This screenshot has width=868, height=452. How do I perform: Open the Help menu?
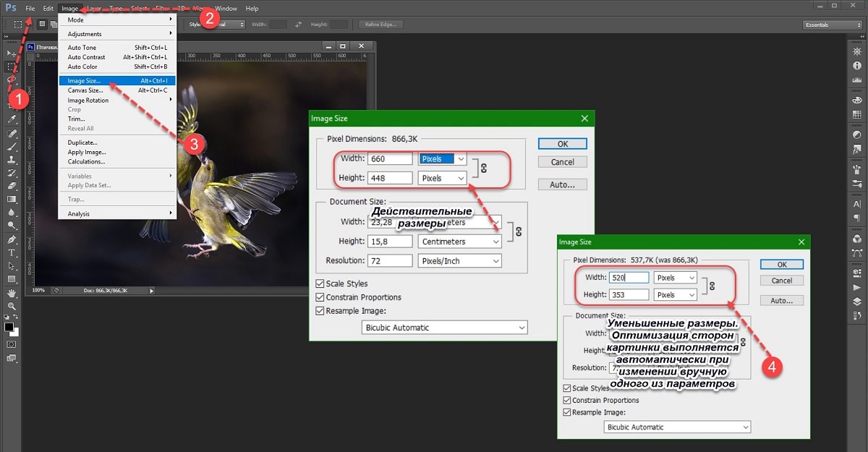(x=252, y=9)
